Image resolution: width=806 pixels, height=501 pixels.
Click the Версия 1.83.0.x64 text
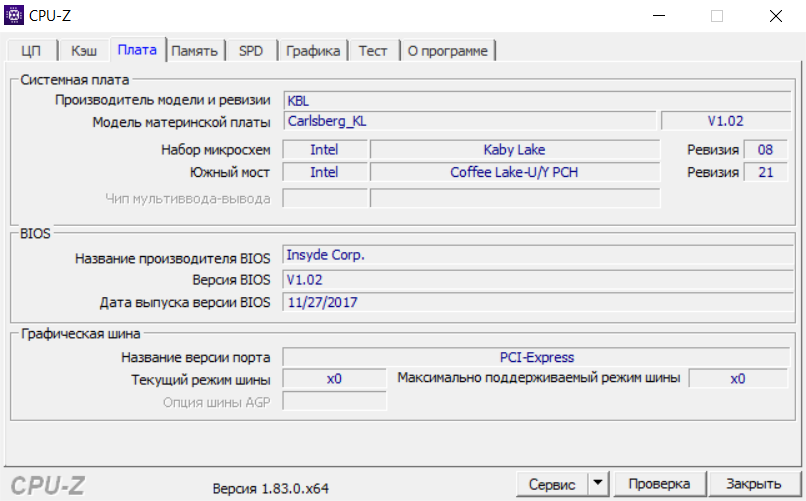(270, 488)
